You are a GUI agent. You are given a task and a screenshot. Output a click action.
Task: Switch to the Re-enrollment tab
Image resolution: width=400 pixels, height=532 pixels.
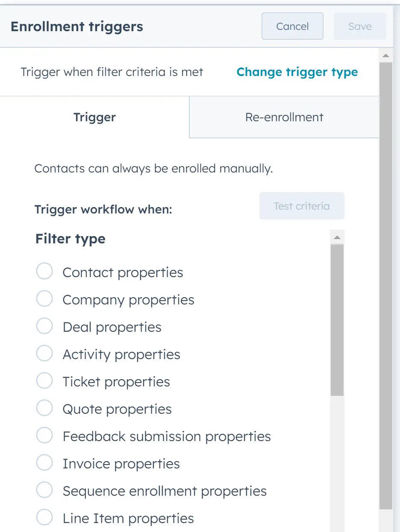(x=284, y=117)
